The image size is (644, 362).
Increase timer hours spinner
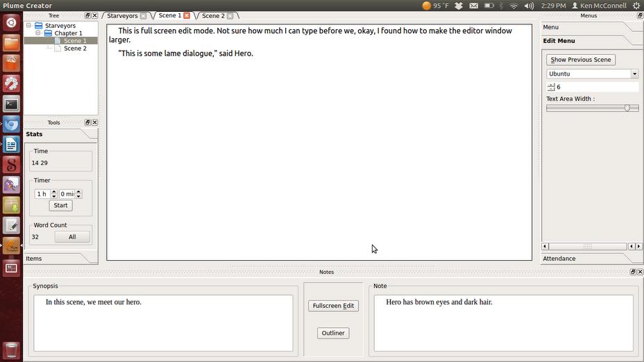click(x=54, y=191)
